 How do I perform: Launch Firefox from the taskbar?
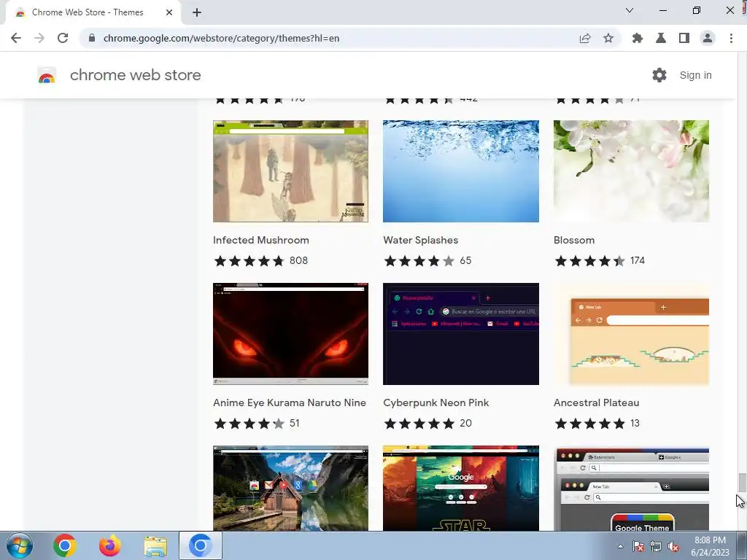[x=110, y=545]
